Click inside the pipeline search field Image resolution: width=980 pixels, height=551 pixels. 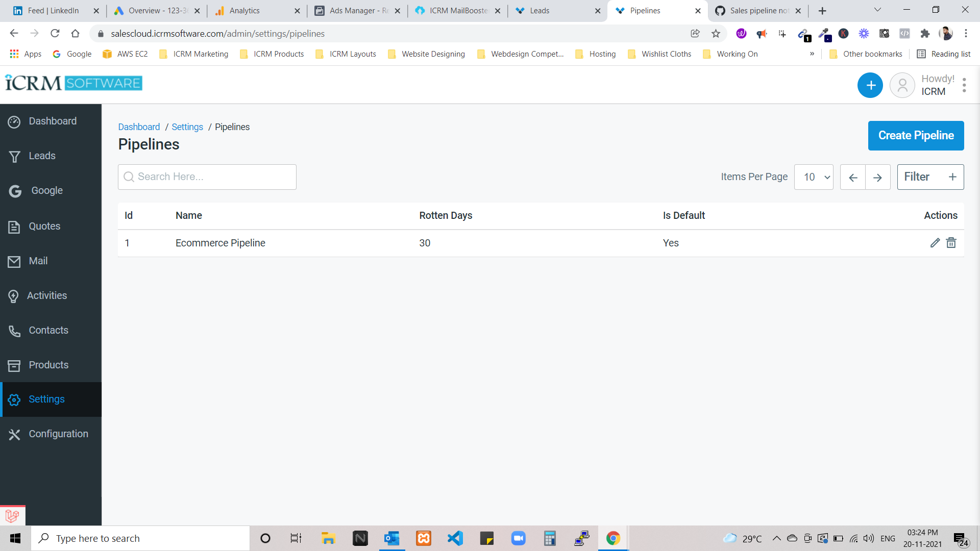207,177
